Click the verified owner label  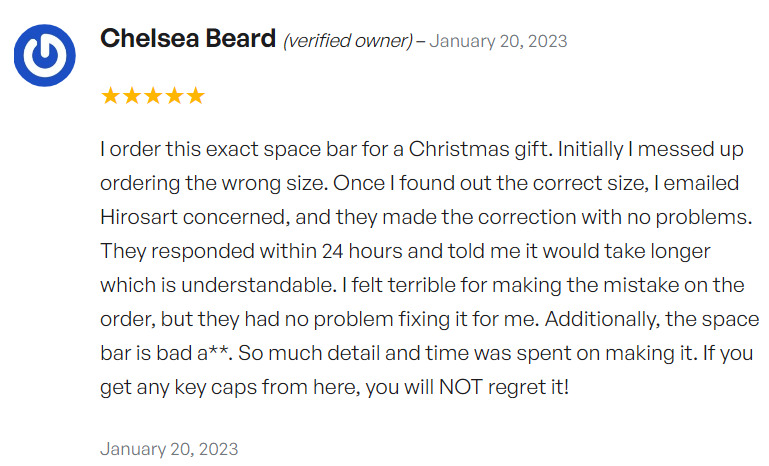click(x=348, y=41)
